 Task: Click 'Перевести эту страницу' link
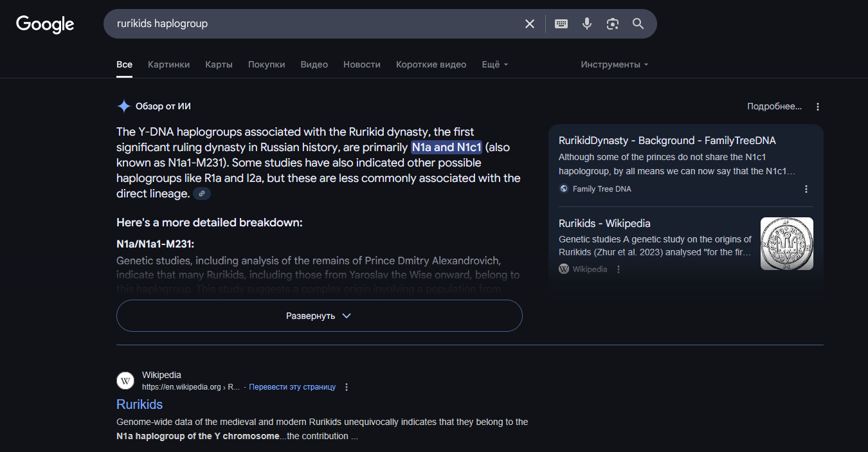(x=292, y=387)
